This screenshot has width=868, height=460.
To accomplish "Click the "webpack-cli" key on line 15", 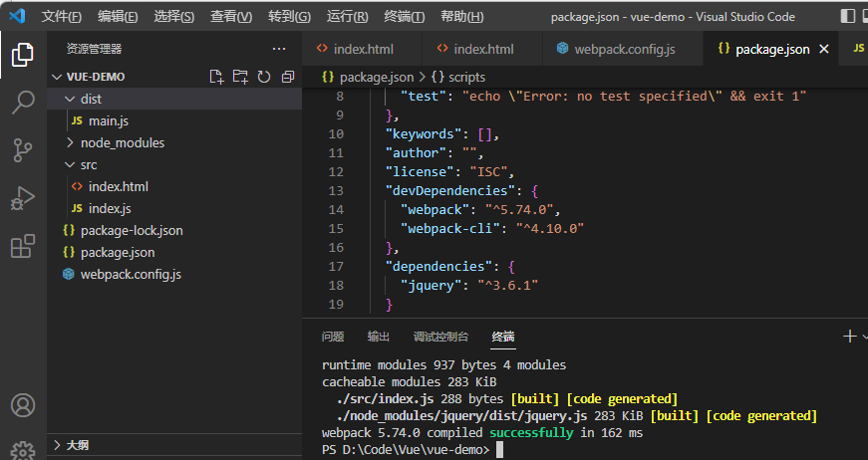I will (x=449, y=228).
